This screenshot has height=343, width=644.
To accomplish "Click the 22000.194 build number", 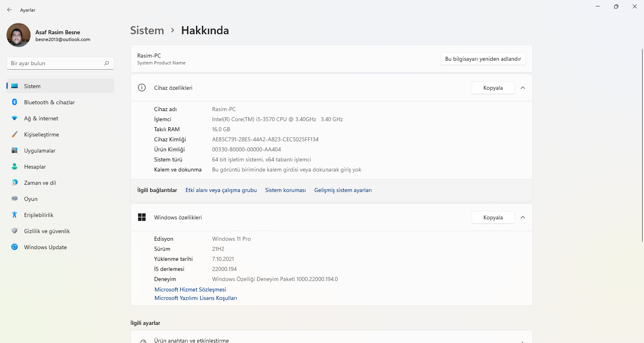I will pyautogui.click(x=224, y=269).
